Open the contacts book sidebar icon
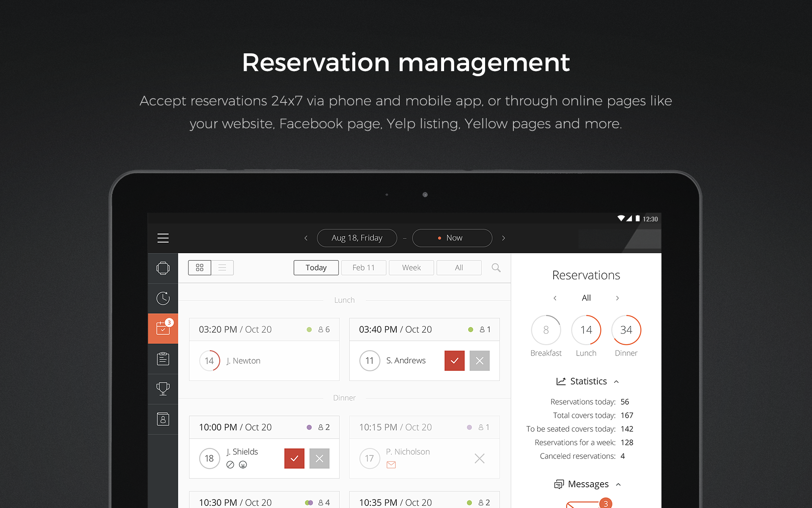This screenshot has width=812, height=508. 163,419
